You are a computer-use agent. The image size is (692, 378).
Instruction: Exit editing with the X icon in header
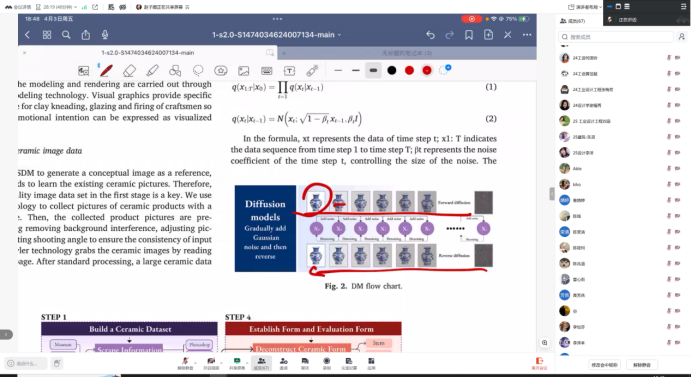[508, 35]
